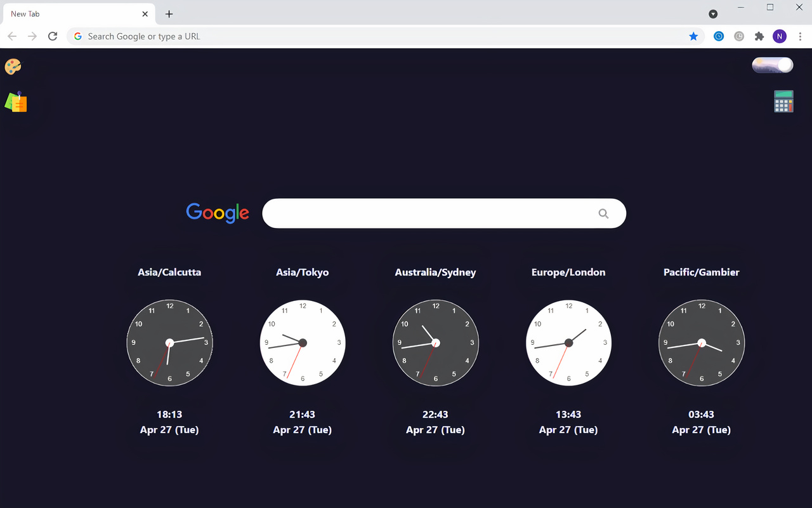Screen dimensions: 812x508
Task: Click the gray clock extension icon
Action: point(739,36)
